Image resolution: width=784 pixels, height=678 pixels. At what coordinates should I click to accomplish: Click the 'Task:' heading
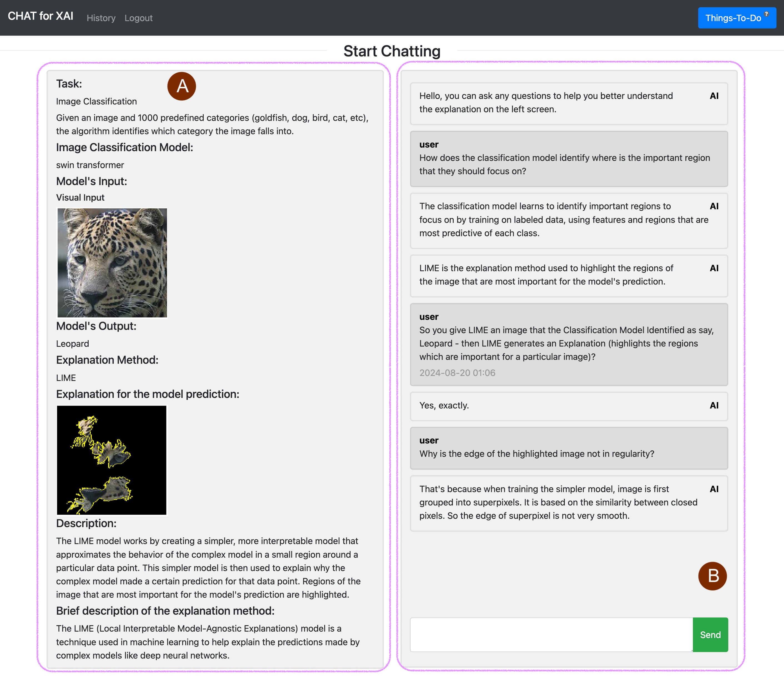(69, 84)
